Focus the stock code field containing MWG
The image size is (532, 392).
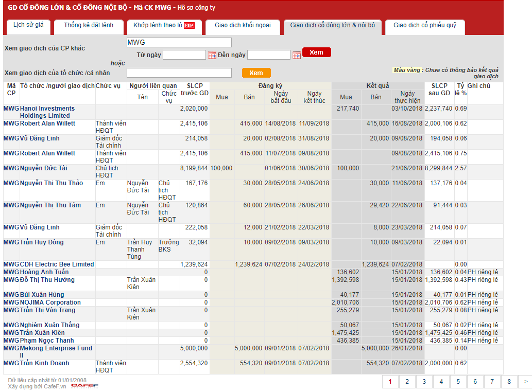point(179,42)
